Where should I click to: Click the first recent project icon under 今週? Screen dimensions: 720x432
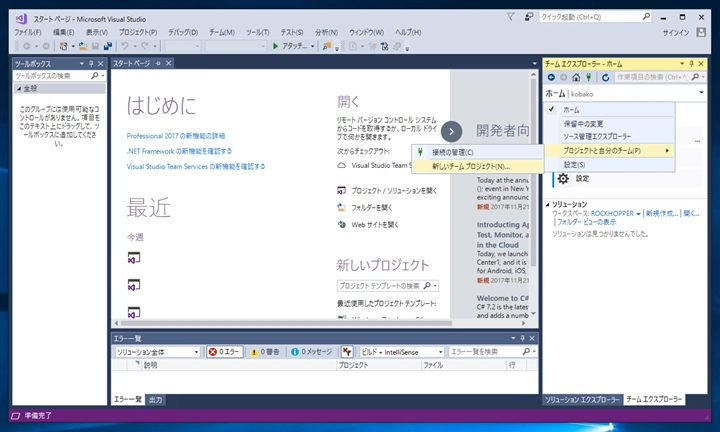[134, 258]
